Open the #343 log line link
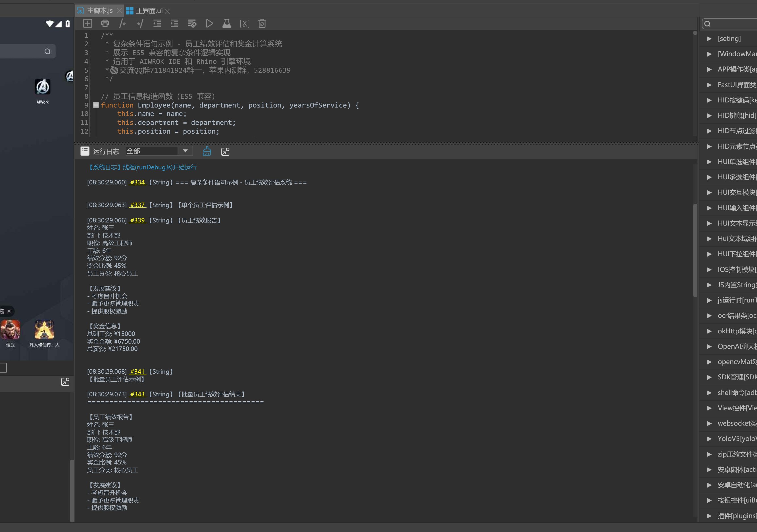 click(137, 394)
